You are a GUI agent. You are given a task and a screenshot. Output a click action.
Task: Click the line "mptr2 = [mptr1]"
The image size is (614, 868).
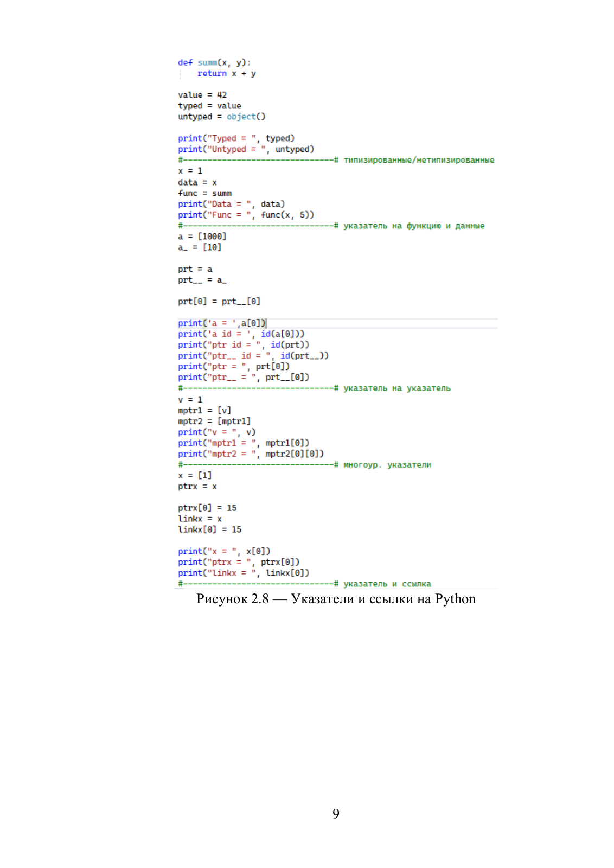[x=214, y=422]
